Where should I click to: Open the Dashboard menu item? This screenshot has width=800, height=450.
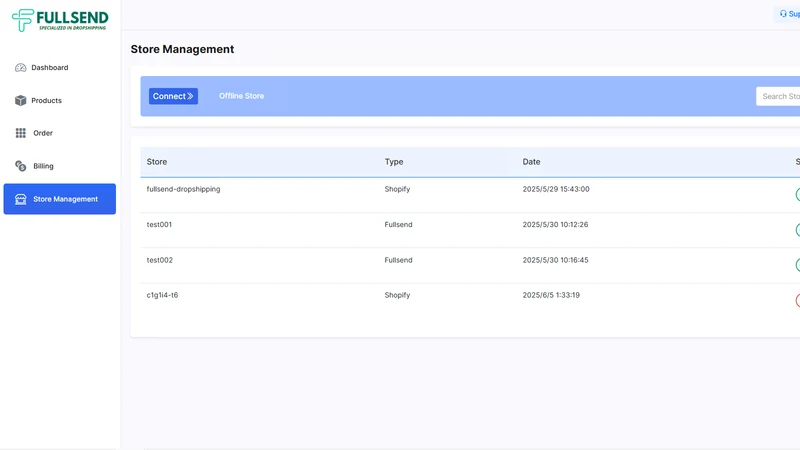[60, 68]
